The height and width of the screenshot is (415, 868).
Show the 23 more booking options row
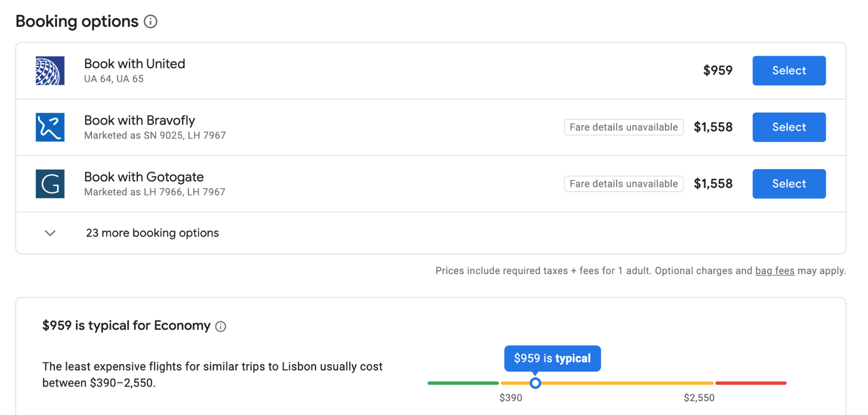pos(152,233)
